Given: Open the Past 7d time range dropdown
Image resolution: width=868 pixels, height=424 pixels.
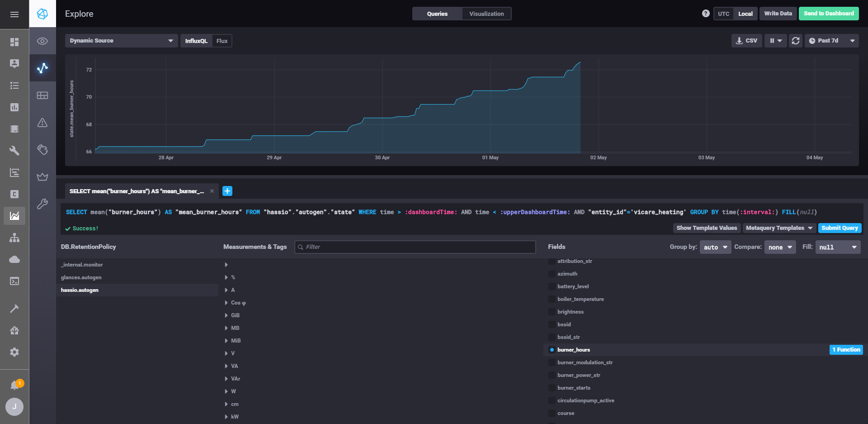Looking at the screenshot, I should coord(831,41).
